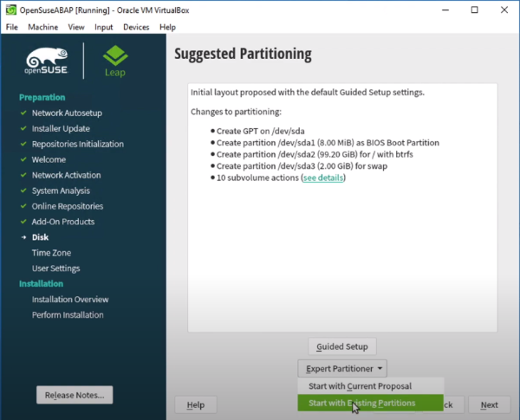Click the /dev/sda3 swap partition line
The height and width of the screenshot is (420, 520).
coord(302,165)
